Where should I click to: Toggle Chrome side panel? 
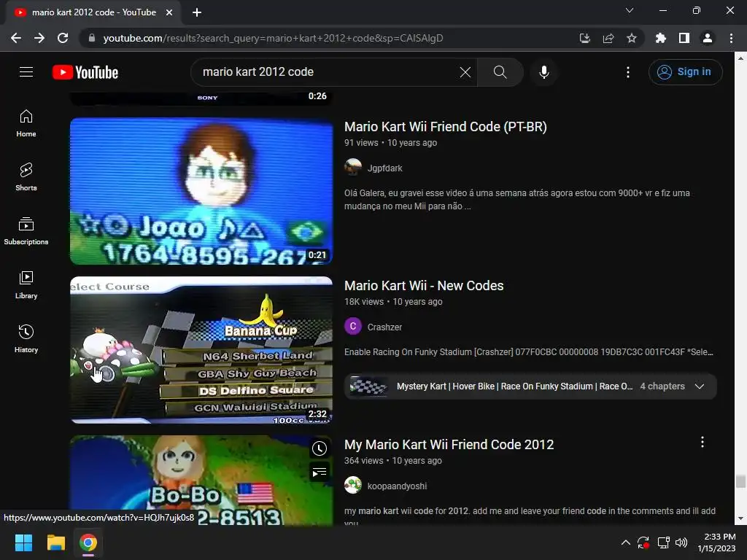tap(684, 38)
